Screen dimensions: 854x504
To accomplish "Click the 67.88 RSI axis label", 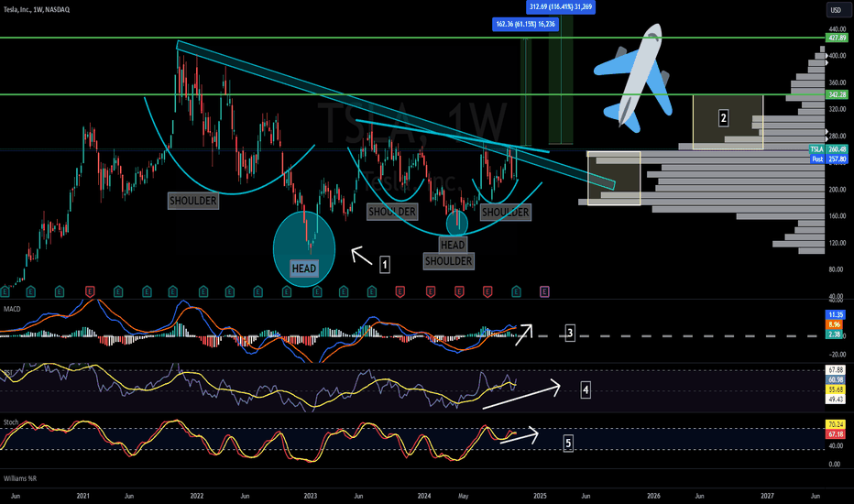I will (836, 370).
